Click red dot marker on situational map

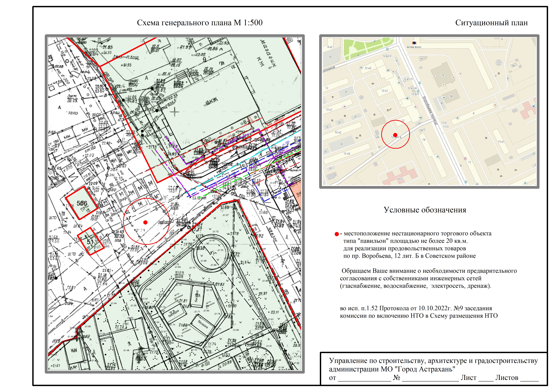coord(395,135)
